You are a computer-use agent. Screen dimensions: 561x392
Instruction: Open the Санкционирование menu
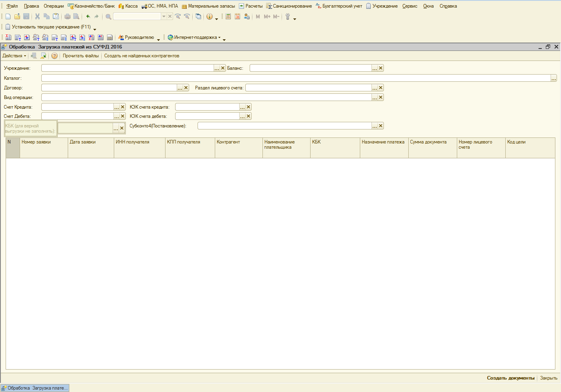[289, 6]
